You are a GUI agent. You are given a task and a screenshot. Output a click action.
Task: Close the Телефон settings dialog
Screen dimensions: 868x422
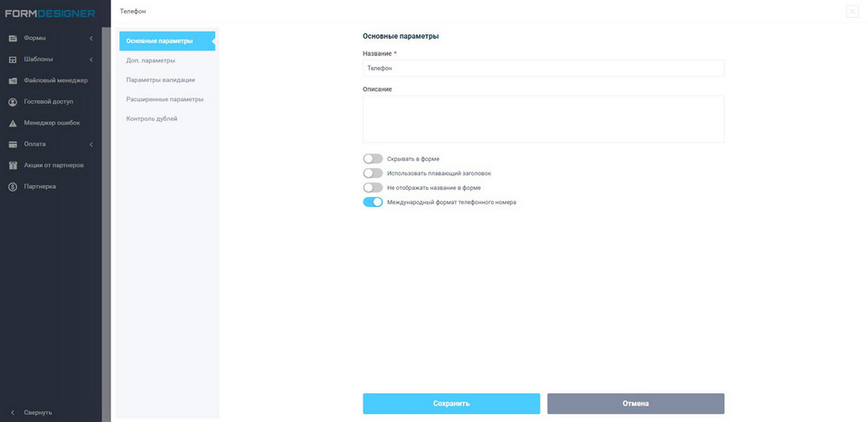tap(852, 12)
